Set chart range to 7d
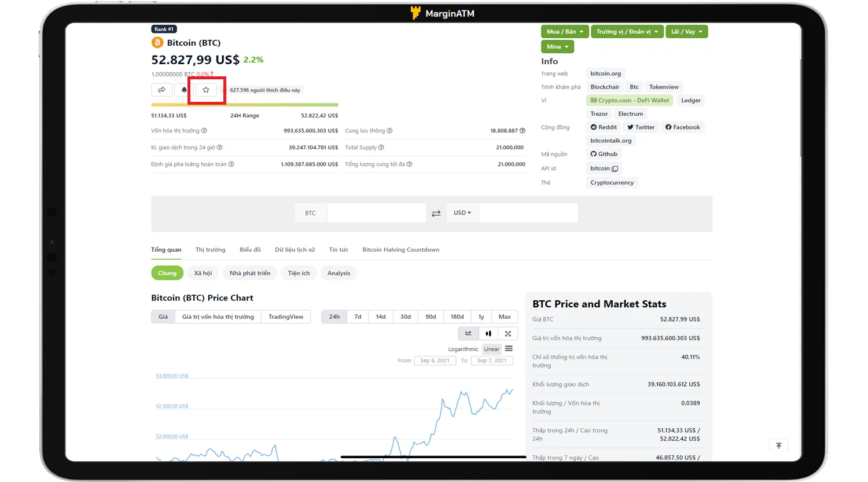Image resolution: width=868 pixels, height=482 pixels. click(x=358, y=317)
